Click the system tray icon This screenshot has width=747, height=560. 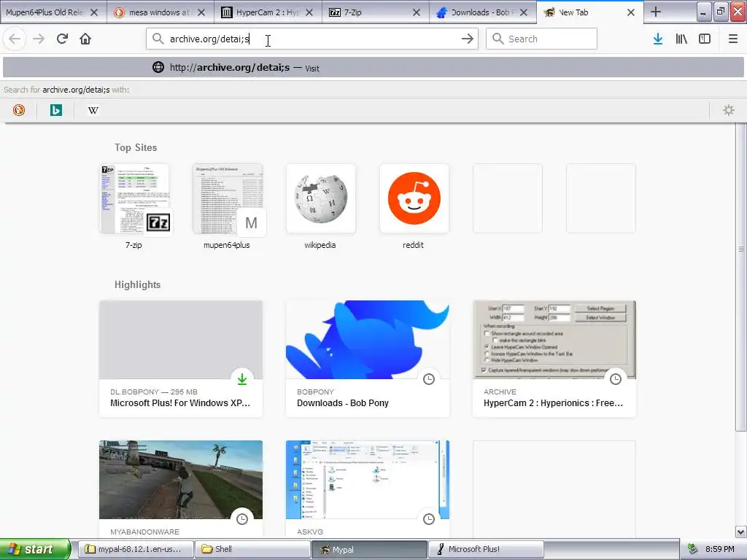coord(693,549)
